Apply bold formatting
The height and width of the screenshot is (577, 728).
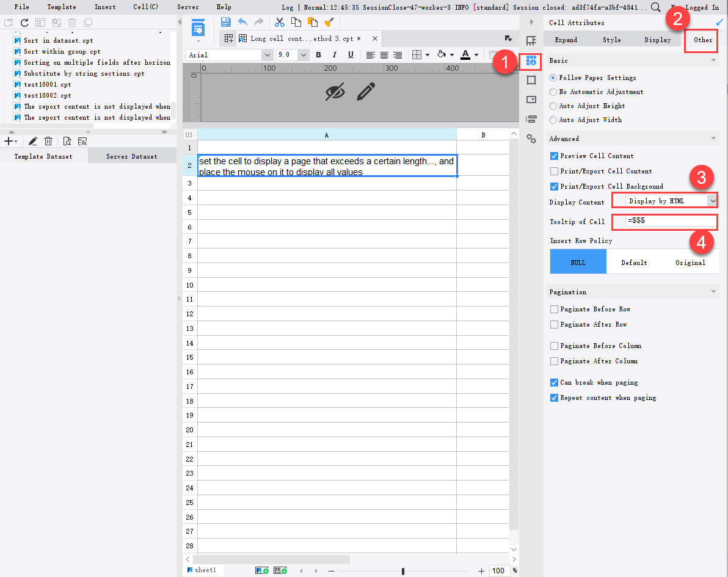click(319, 55)
